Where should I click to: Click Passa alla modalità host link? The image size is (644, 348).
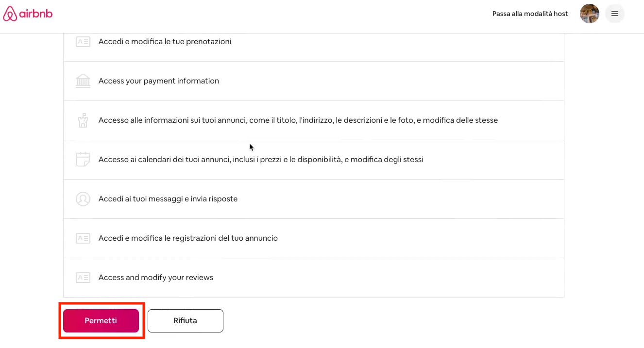[530, 14]
